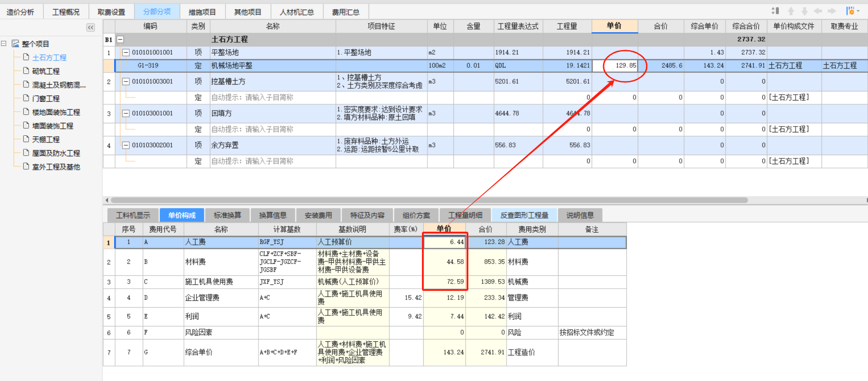868x381 pixels.
Task: Switch to 造价分析 tab
Action: click(20, 12)
